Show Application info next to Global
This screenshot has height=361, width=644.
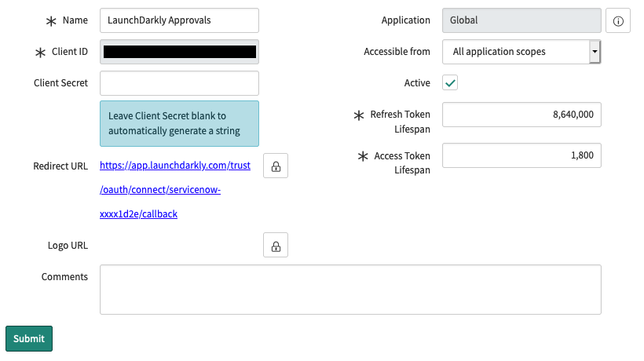tap(617, 21)
